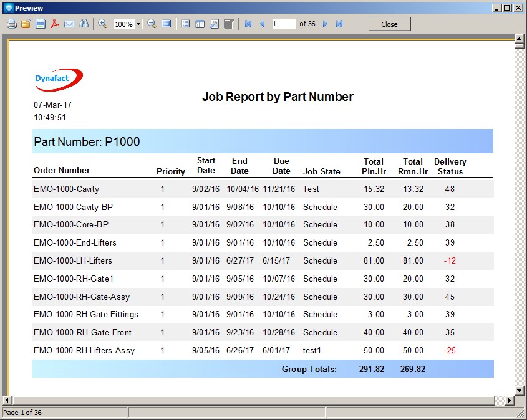Open a report file via folder icon
The image size is (527, 420).
tap(26, 24)
